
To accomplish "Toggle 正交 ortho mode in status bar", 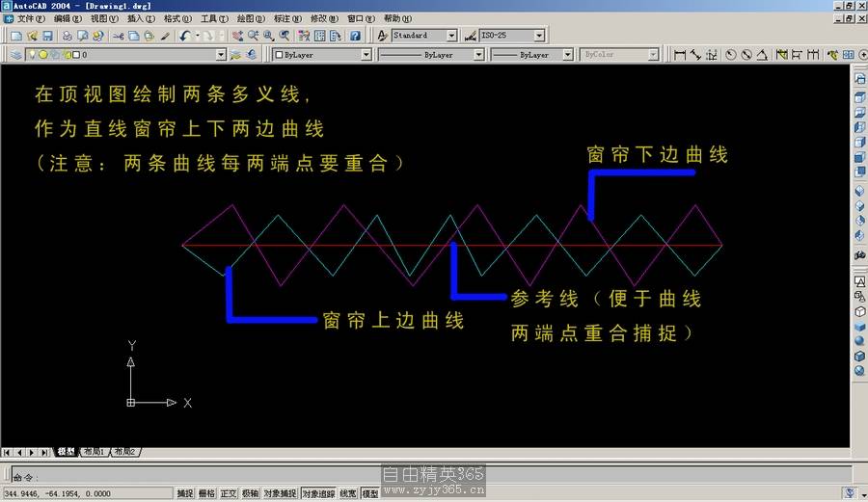I will click(x=229, y=493).
